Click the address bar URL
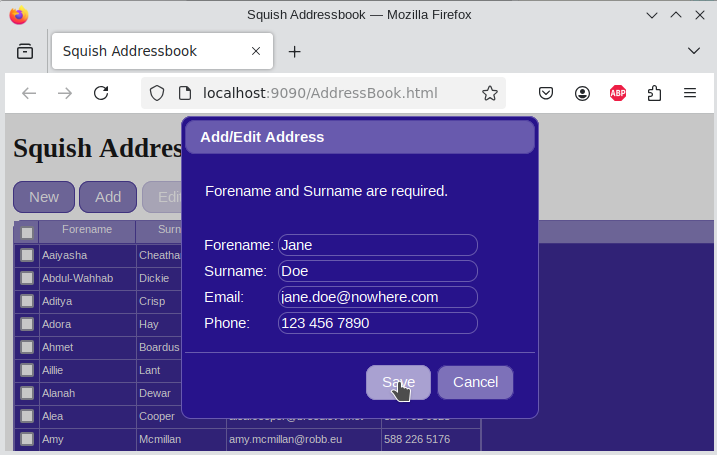The width and height of the screenshot is (717, 455). coord(320,93)
